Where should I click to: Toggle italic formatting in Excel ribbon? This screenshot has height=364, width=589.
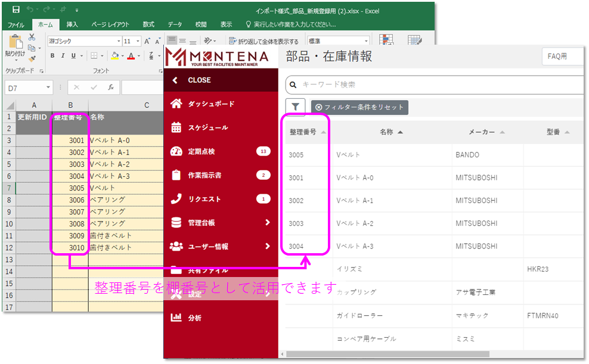point(63,56)
